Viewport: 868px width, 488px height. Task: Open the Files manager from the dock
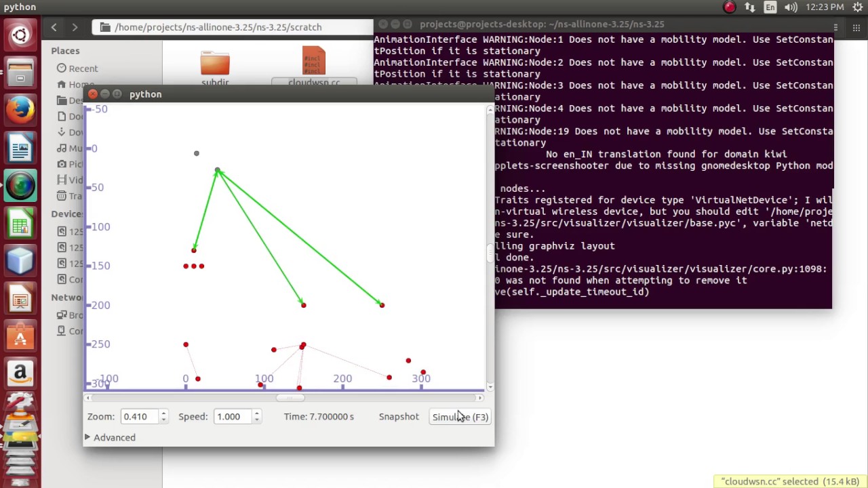point(20,73)
